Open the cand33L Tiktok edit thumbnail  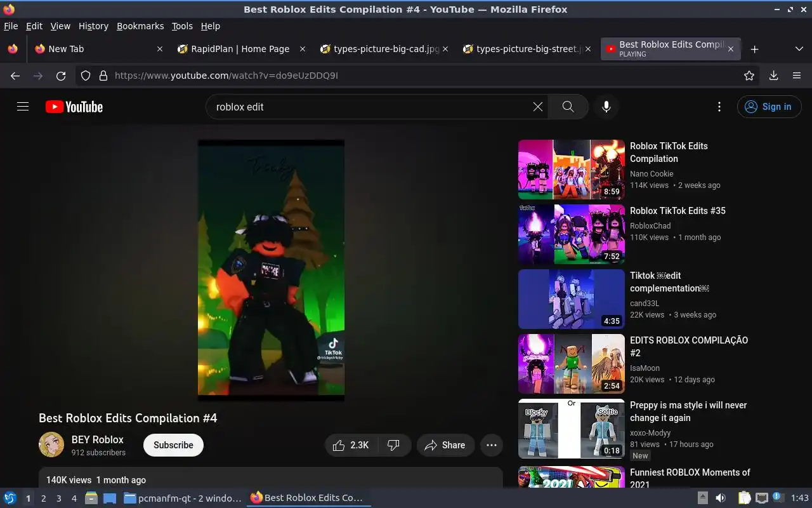pos(572,299)
